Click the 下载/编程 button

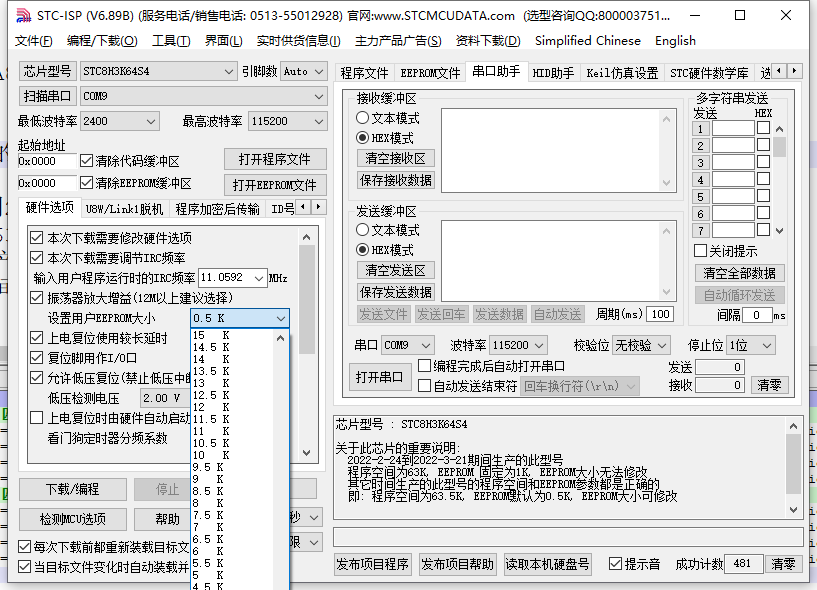click(72, 489)
